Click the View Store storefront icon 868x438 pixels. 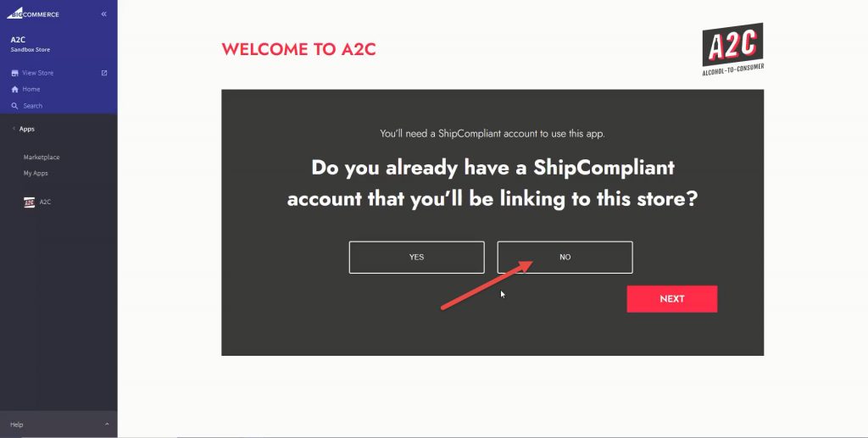pos(15,73)
